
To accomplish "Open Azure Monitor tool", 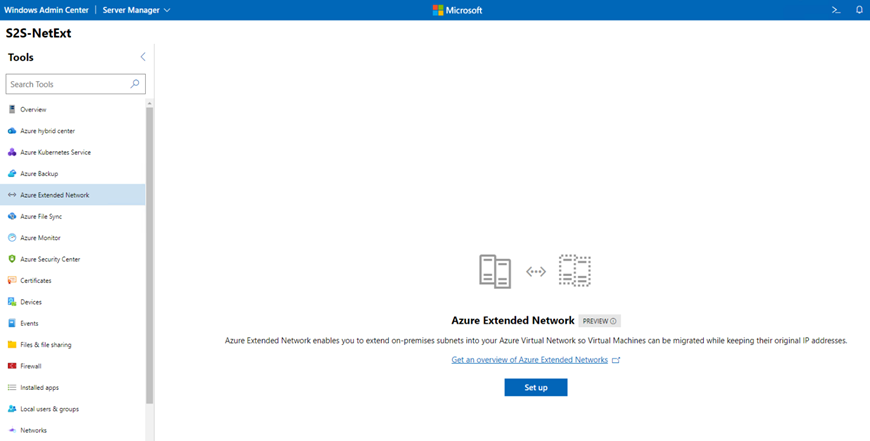I will pyautogui.click(x=73, y=237).
